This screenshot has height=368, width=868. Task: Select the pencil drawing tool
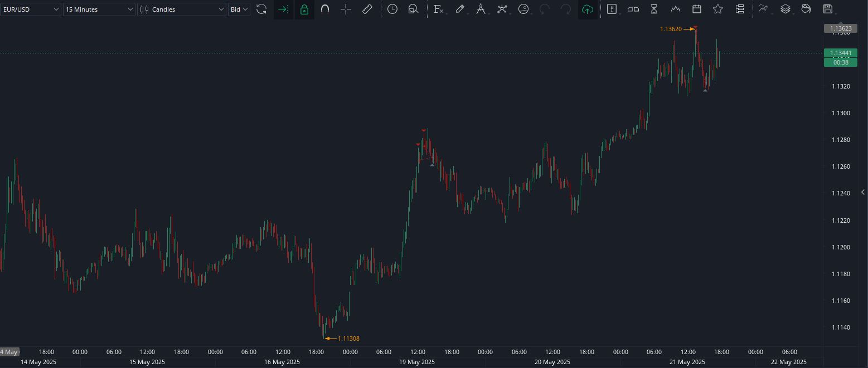[x=460, y=9]
